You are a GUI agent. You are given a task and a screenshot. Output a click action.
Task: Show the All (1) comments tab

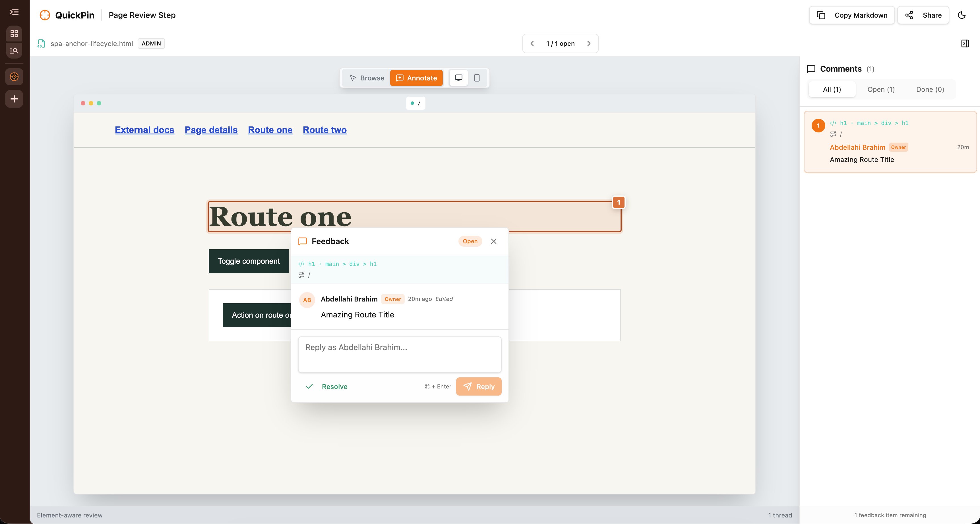point(832,90)
